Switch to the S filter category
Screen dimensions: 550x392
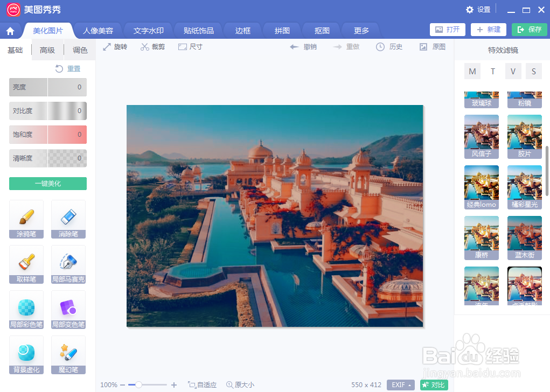(533, 71)
